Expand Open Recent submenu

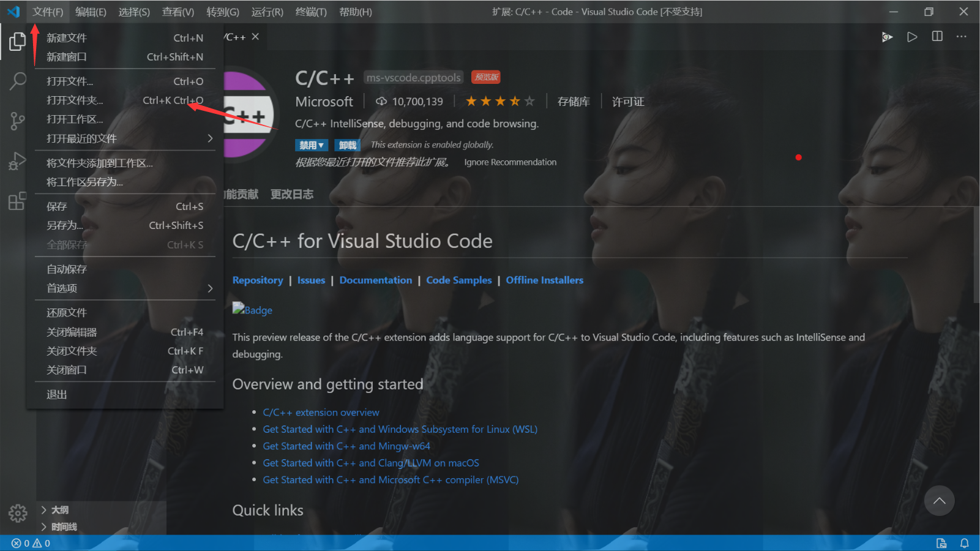125,138
